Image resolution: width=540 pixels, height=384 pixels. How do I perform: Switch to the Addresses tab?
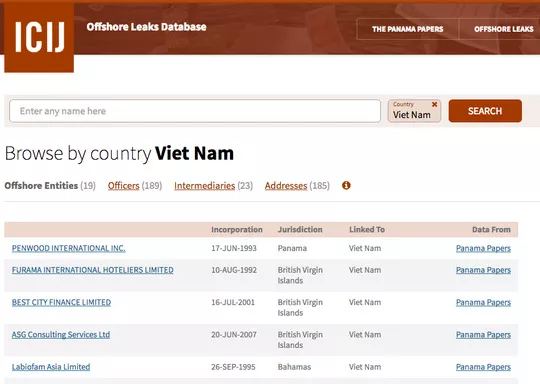(286, 186)
